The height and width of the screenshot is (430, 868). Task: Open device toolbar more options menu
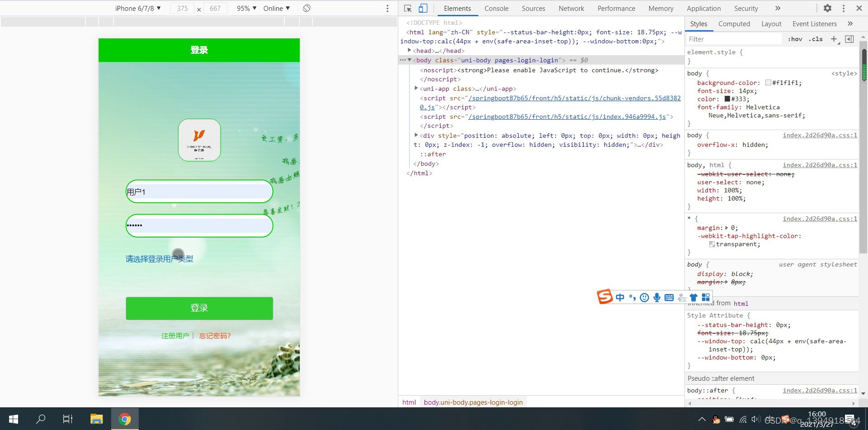[x=387, y=8]
